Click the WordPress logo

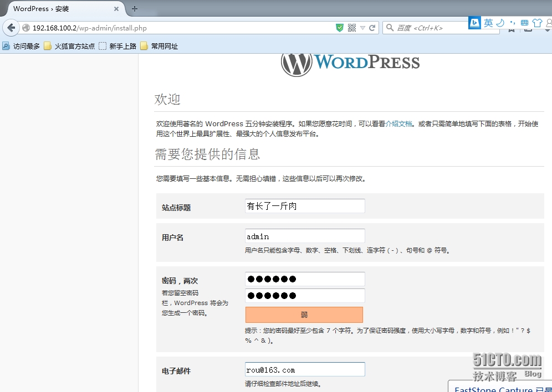350,64
